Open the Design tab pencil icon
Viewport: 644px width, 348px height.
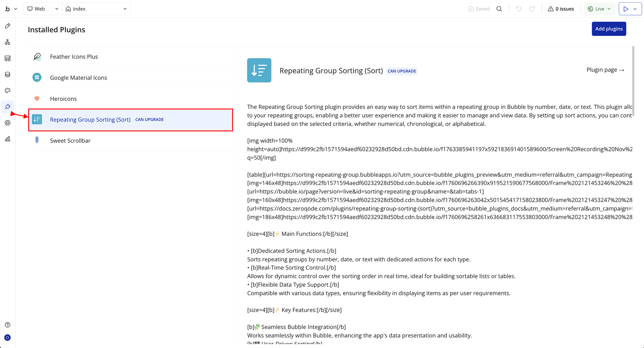(8, 26)
